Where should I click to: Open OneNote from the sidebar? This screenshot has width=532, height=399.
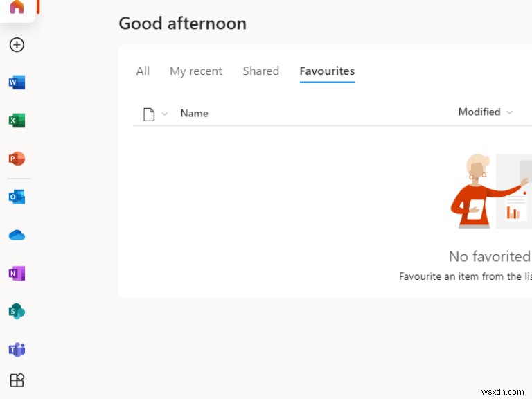(x=17, y=273)
